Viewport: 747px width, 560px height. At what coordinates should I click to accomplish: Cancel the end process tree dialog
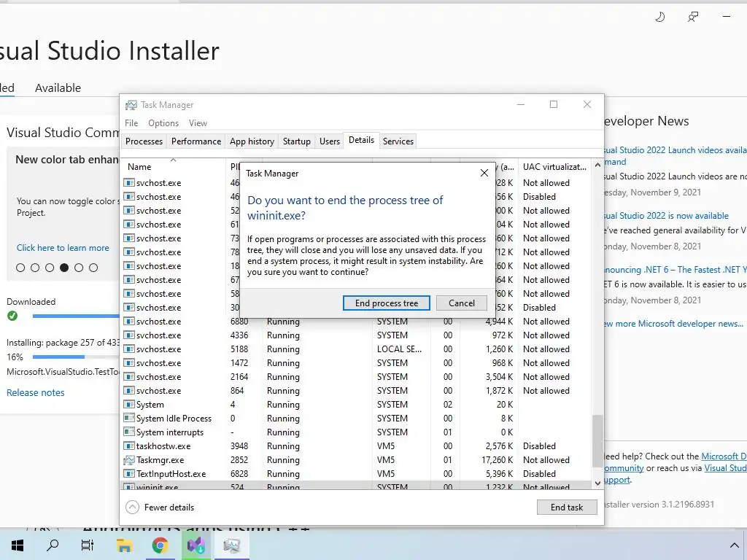461,303
